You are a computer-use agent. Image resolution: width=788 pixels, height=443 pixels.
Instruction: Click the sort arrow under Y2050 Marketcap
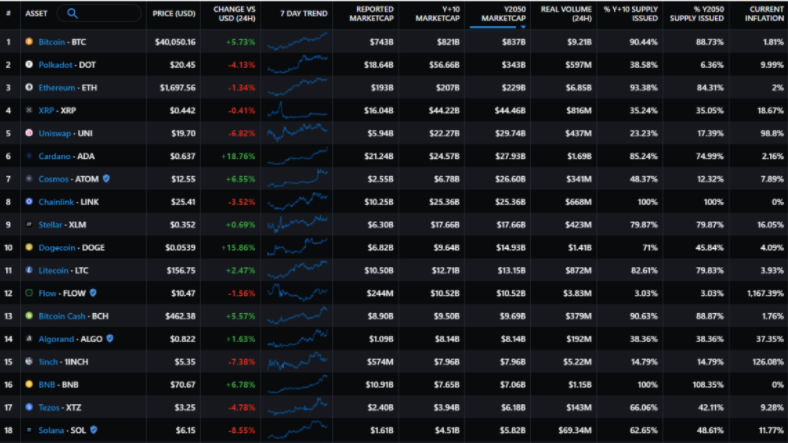click(523, 27)
